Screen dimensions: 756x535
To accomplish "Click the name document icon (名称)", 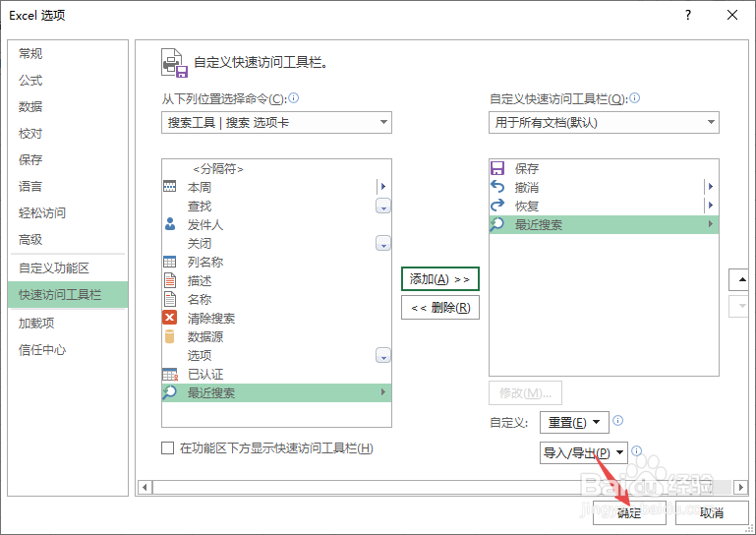I will click(170, 299).
